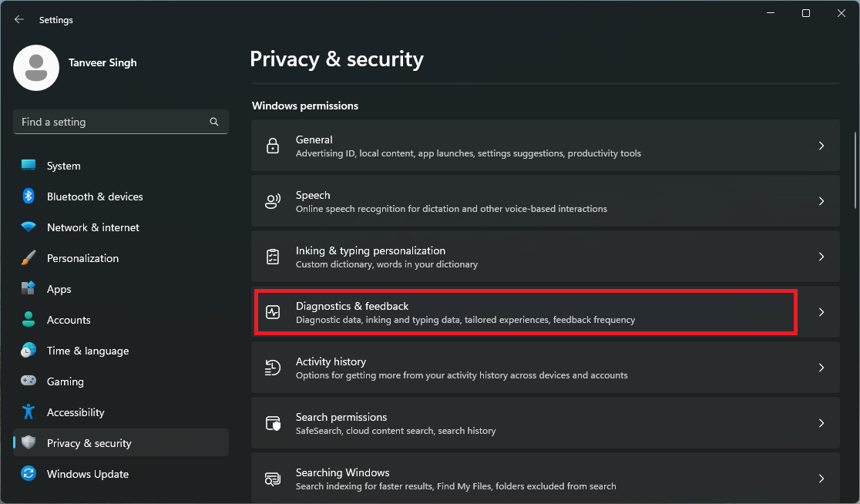Screen dimensions: 860x504
Task: Click the Diagnostics & feedback gauge icon
Action: pos(272,312)
